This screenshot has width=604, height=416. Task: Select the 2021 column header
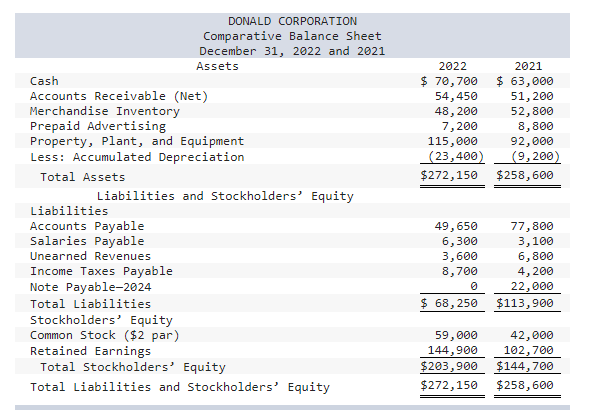click(x=528, y=66)
